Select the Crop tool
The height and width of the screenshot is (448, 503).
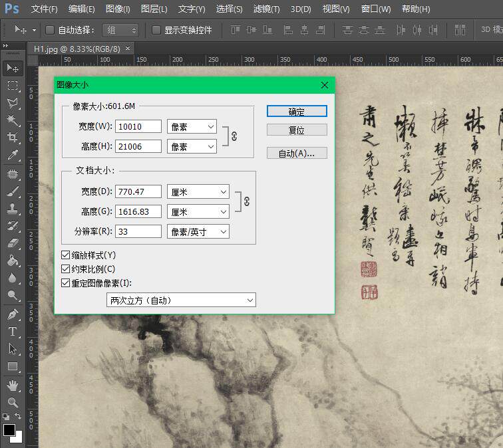point(13,138)
